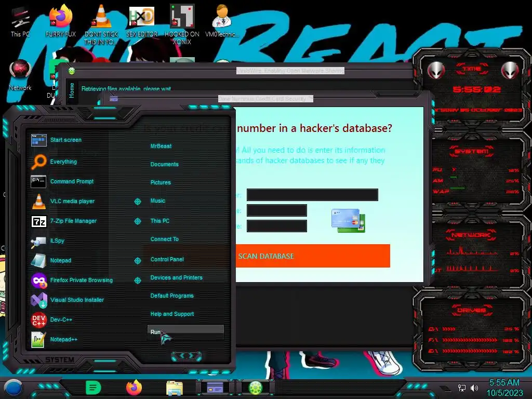Open the green notes app on taskbar
The height and width of the screenshot is (399, 532).
[x=94, y=388]
